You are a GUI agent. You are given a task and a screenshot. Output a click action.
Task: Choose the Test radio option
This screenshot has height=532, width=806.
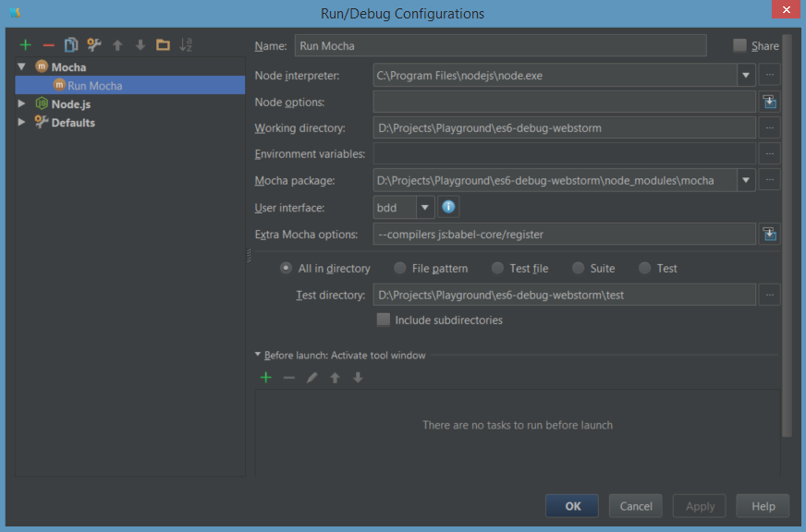coord(644,268)
